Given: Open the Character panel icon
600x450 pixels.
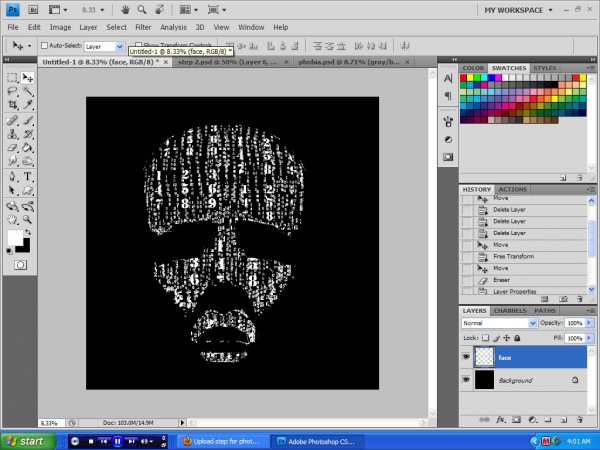Looking at the screenshot, I should coord(448,78).
